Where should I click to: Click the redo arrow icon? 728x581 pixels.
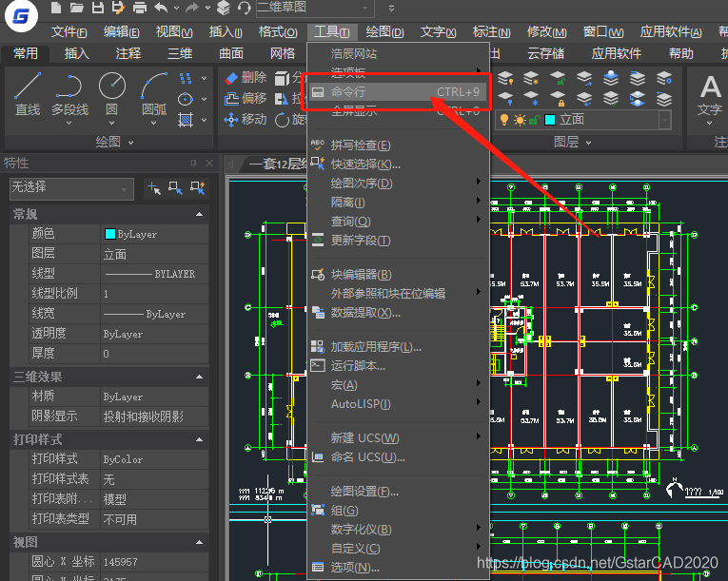click(x=192, y=8)
